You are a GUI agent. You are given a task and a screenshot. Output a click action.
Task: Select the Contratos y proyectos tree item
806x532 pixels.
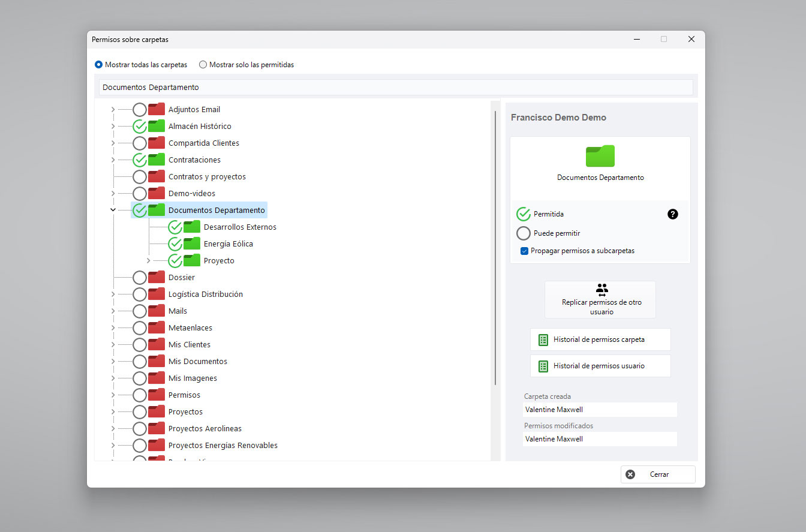tap(207, 176)
